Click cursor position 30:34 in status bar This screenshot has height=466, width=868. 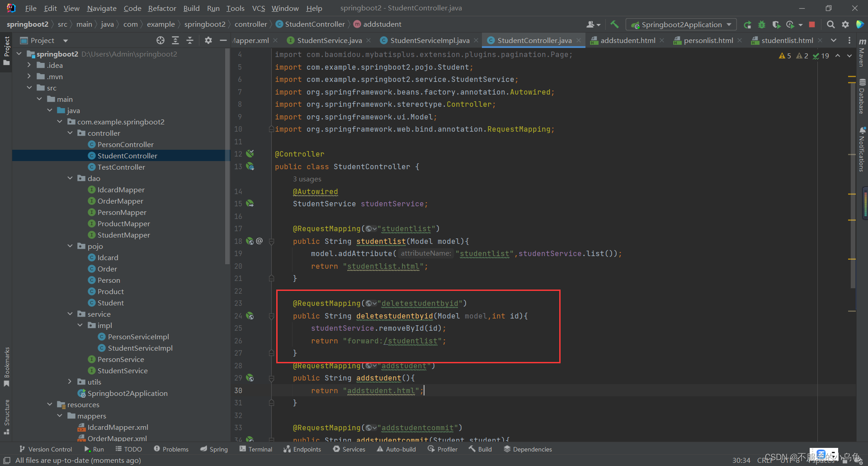(x=741, y=460)
